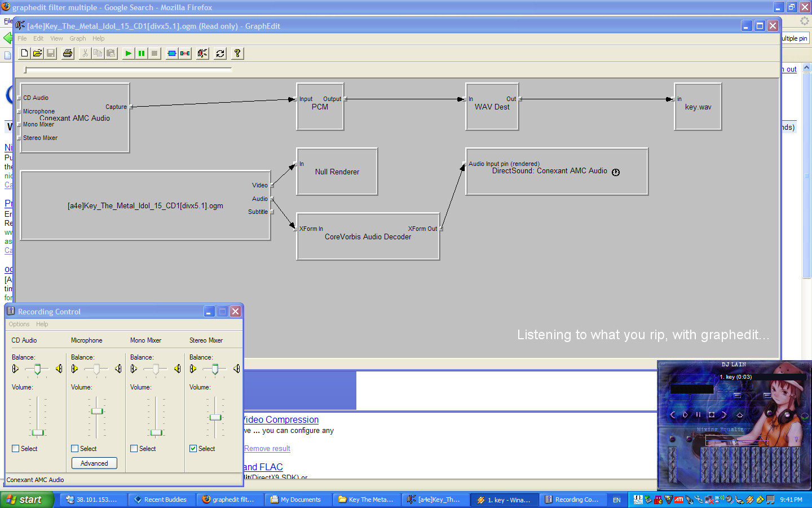Click the Microphone Advanced button
The image size is (812, 508).
pos(94,463)
